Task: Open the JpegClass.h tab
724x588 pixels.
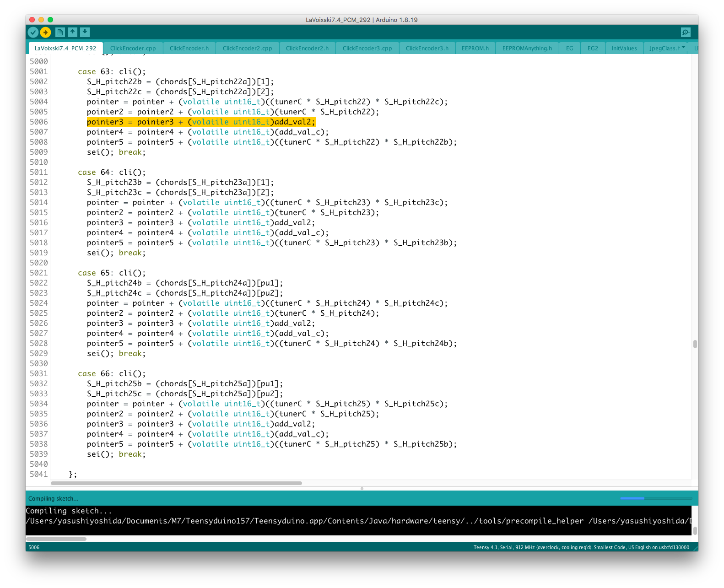Action: [664, 48]
